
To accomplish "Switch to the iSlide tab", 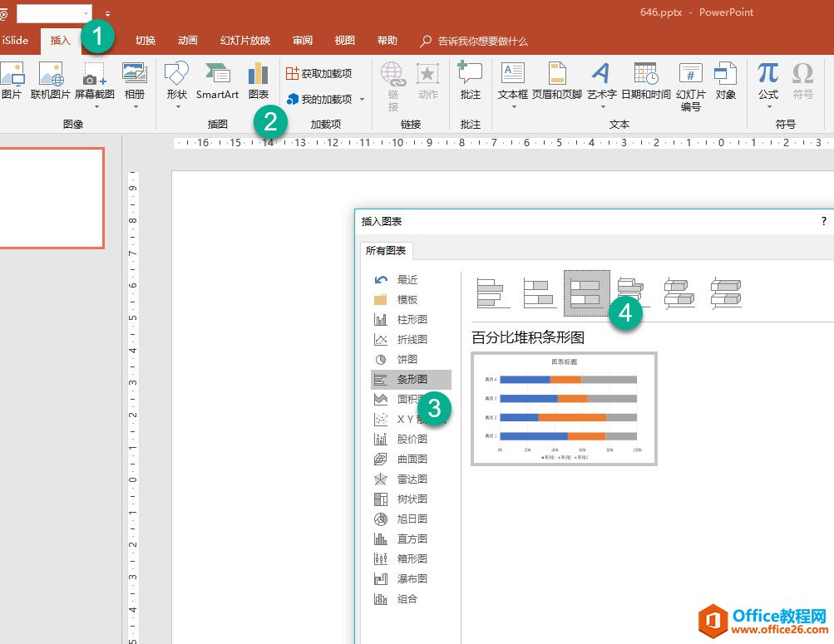I will coord(15,41).
